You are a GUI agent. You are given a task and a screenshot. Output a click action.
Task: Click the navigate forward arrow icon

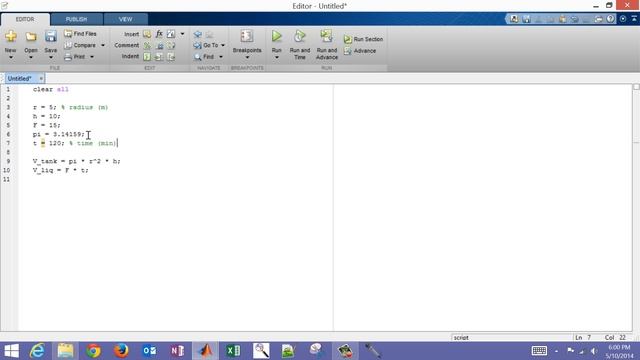click(x=209, y=35)
